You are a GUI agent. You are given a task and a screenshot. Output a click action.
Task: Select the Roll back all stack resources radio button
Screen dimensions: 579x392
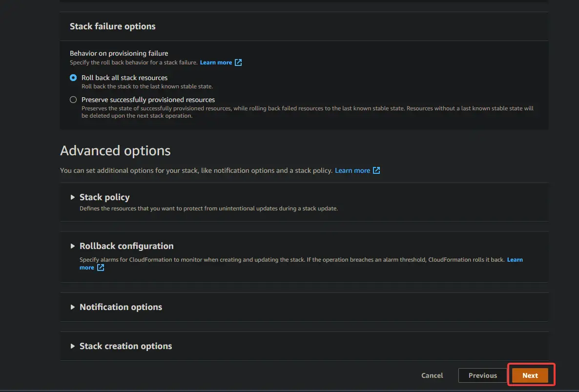pos(73,77)
